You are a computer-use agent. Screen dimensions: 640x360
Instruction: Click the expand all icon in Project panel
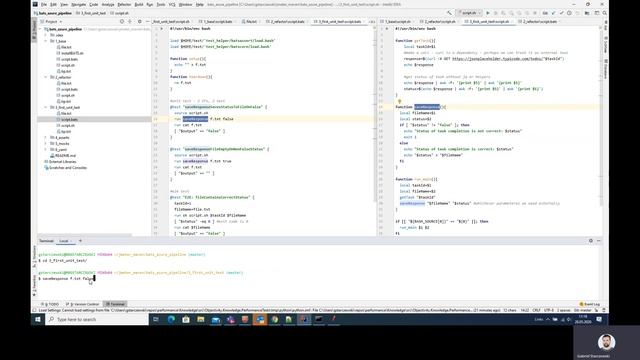130,21
